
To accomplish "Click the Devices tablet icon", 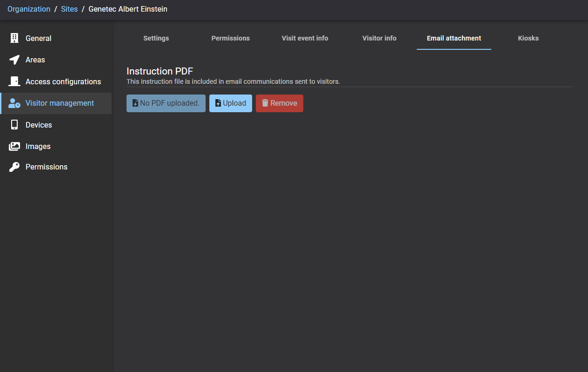I will tap(14, 125).
